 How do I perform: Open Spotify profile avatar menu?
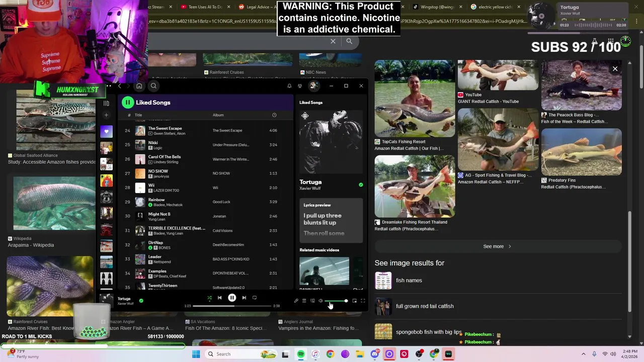[313, 86]
